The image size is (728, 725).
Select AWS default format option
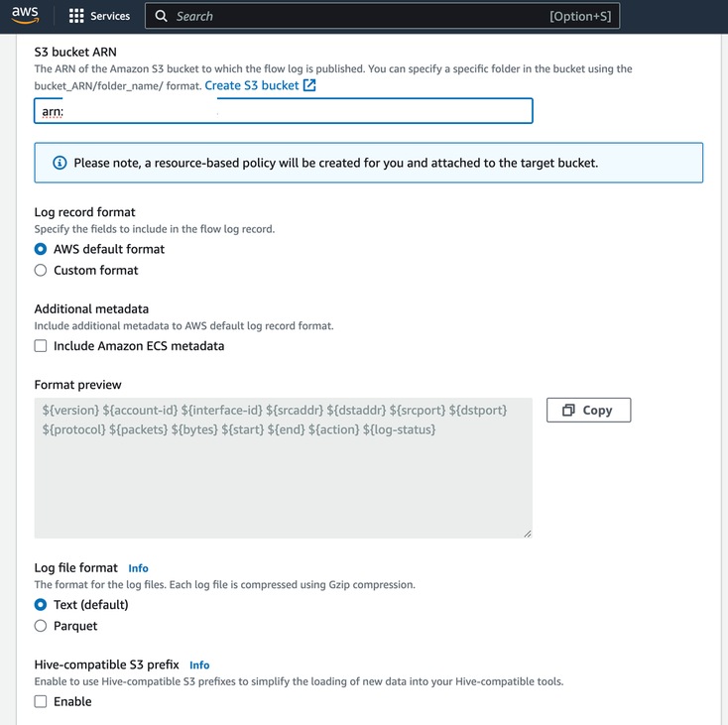(41, 249)
